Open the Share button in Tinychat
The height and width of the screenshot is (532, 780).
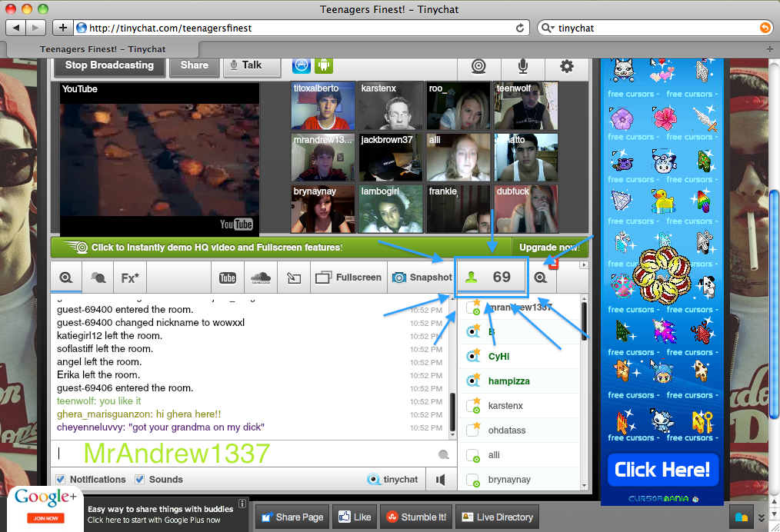(195, 66)
